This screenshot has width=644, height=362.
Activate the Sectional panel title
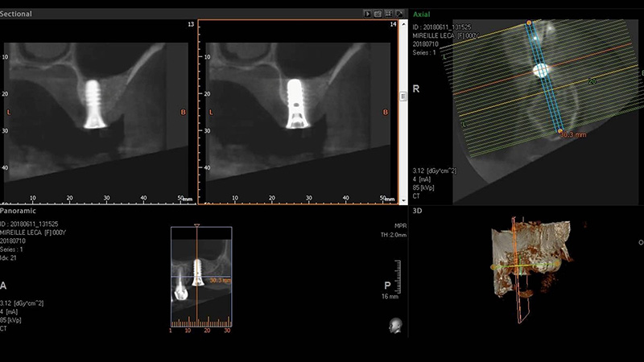pos(18,14)
